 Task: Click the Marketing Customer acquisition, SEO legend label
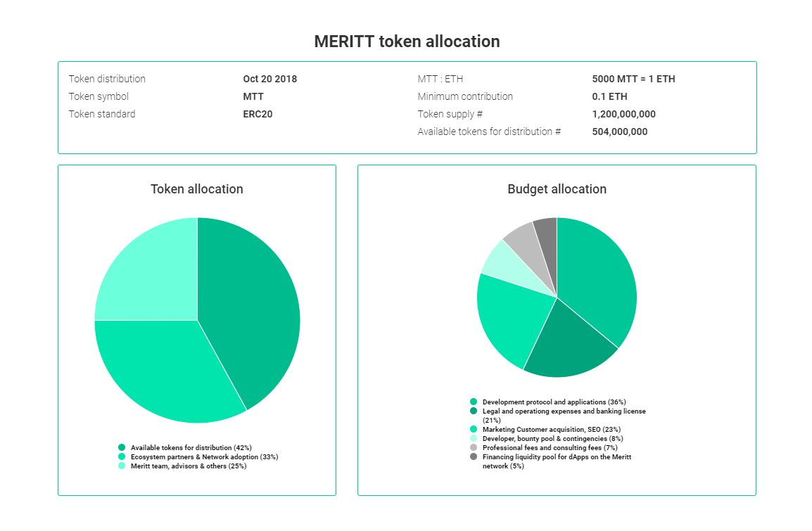pos(552,429)
